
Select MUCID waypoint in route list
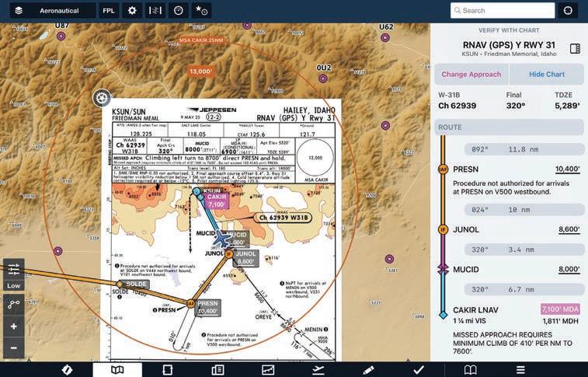pyautogui.click(x=466, y=269)
